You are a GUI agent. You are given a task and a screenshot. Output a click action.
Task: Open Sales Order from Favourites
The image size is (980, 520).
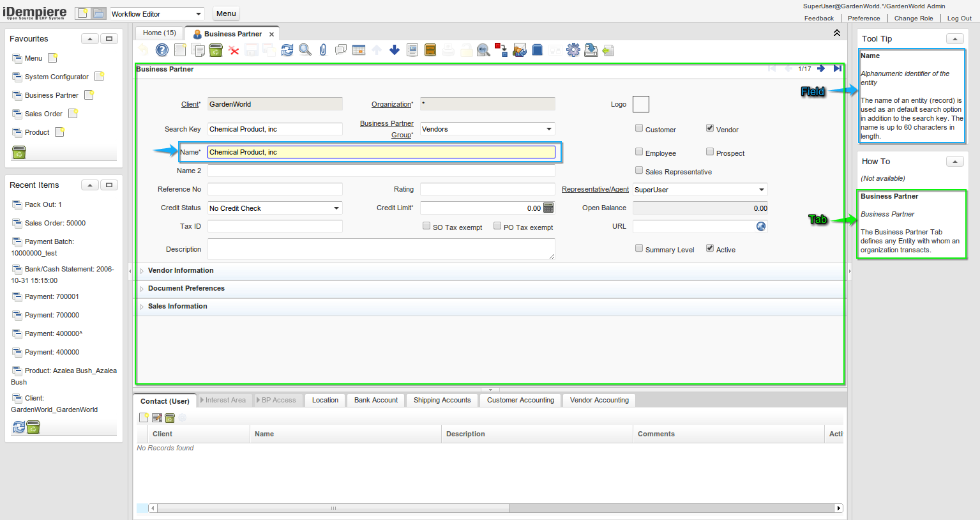[x=43, y=114]
